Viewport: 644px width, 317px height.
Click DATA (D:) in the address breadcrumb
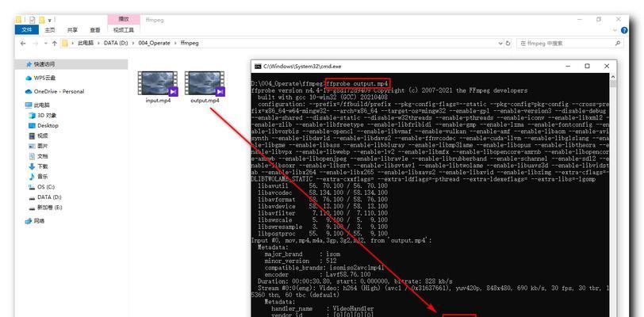116,43
